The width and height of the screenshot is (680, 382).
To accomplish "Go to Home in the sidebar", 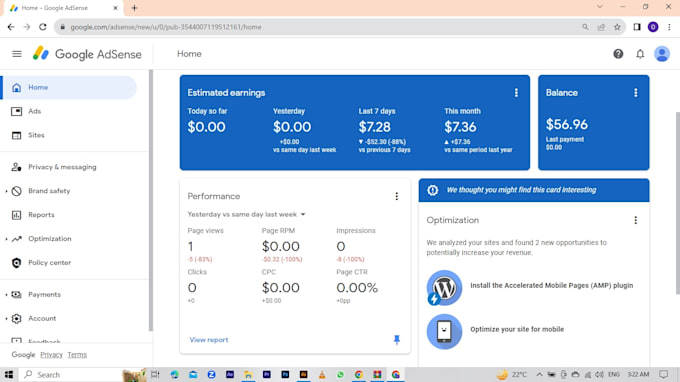I will pyautogui.click(x=69, y=88).
